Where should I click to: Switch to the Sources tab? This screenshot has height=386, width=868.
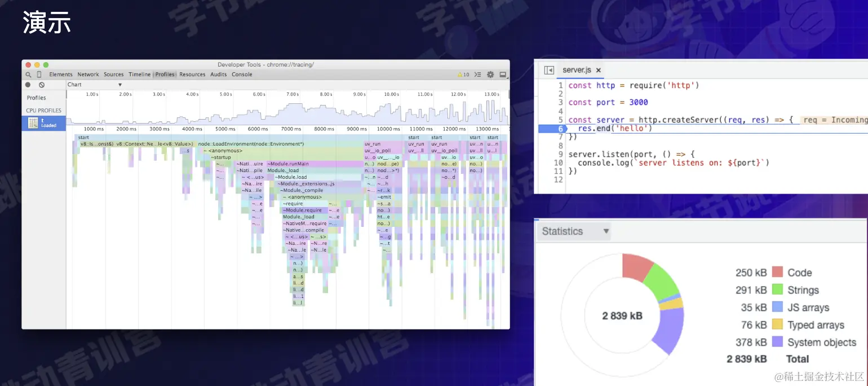pyautogui.click(x=113, y=74)
